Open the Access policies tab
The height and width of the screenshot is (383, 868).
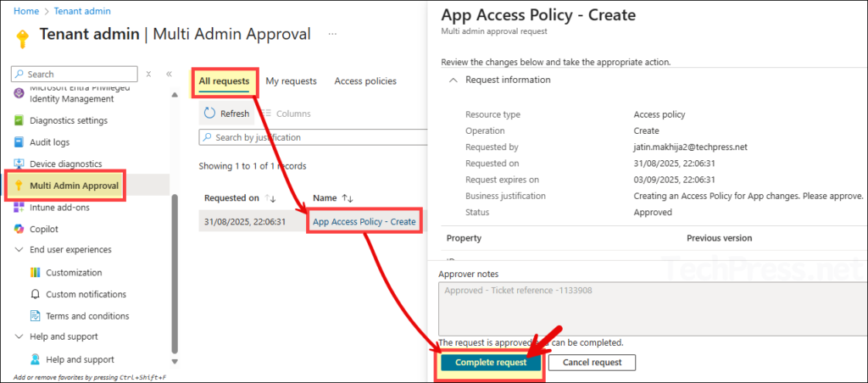[x=365, y=81]
